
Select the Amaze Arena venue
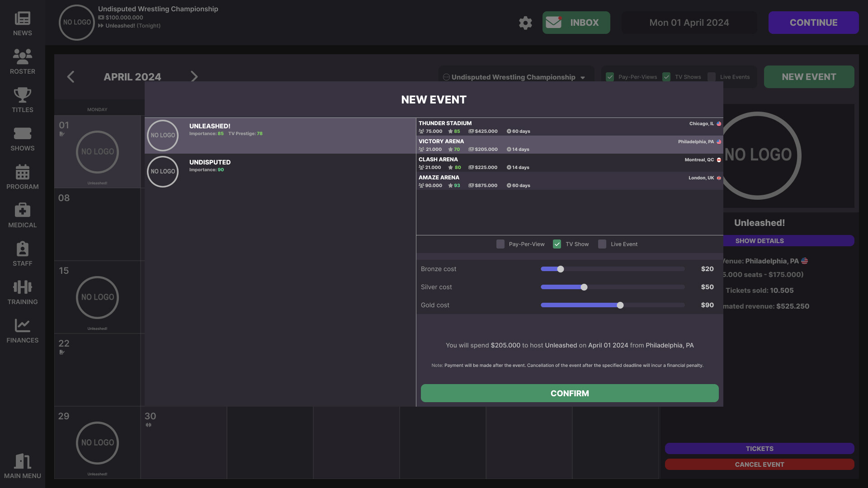(x=569, y=181)
